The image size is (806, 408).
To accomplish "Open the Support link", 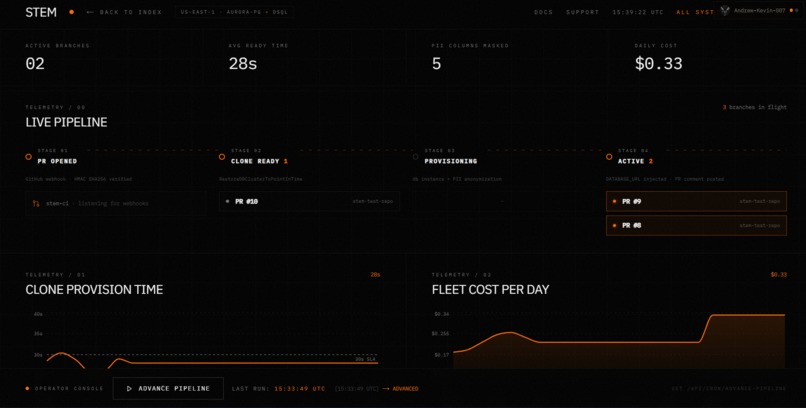I will coord(582,12).
